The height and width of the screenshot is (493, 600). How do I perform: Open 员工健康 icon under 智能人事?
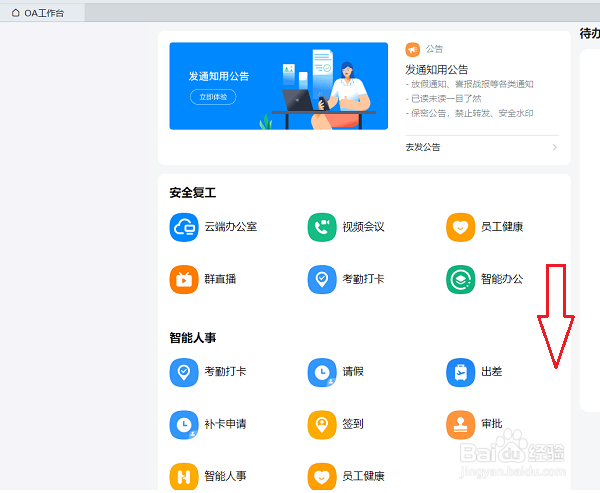[322, 477]
